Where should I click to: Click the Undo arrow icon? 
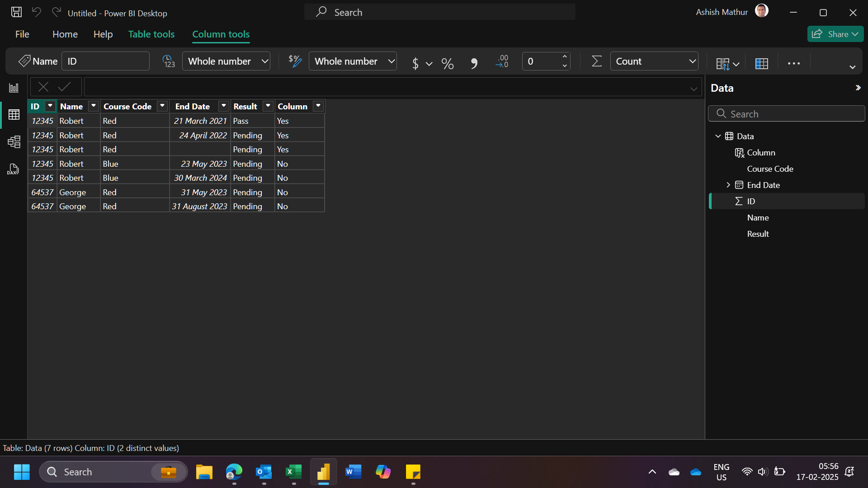click(x=37, y=12)
